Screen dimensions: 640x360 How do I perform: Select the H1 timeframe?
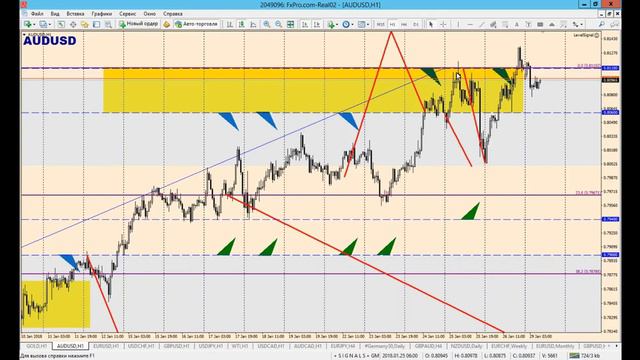(392, 24)
